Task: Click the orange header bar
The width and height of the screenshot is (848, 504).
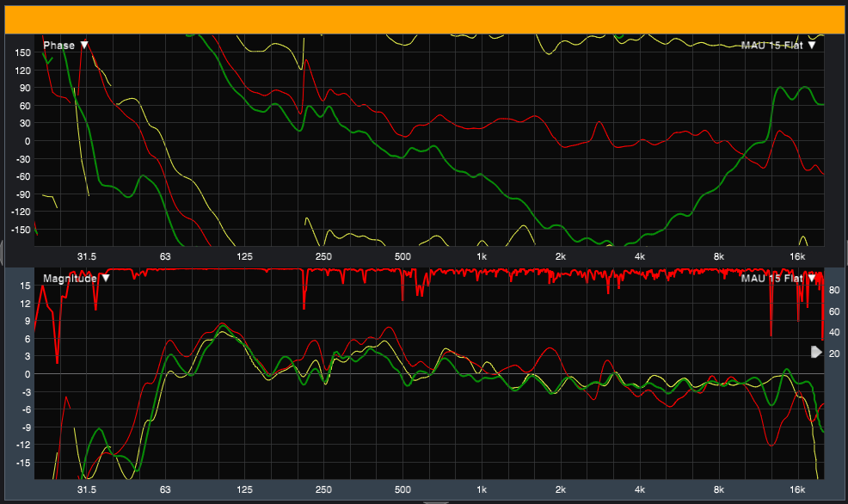Action: tap(424, 17)
